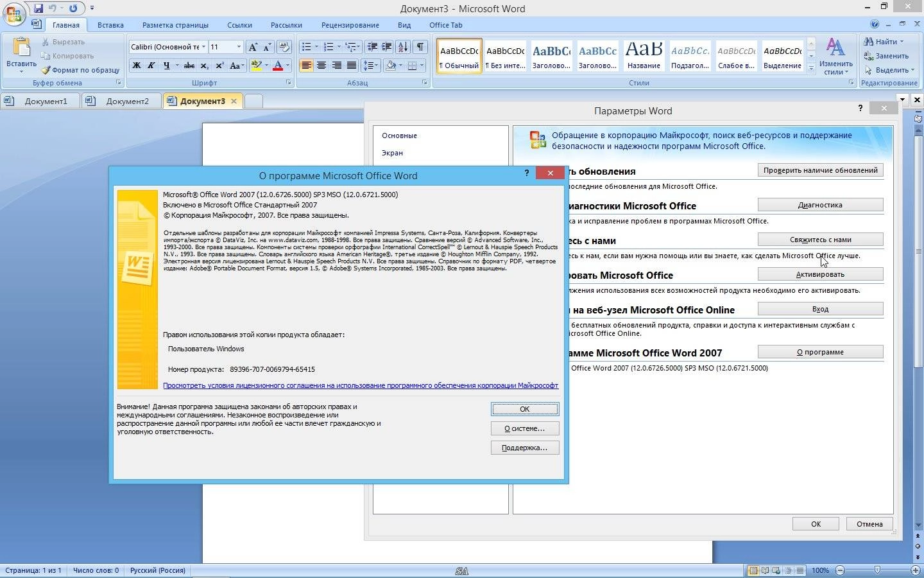Click Поддержка... button in About dialog
The image size is (924, 578).
tap(525, 448)
